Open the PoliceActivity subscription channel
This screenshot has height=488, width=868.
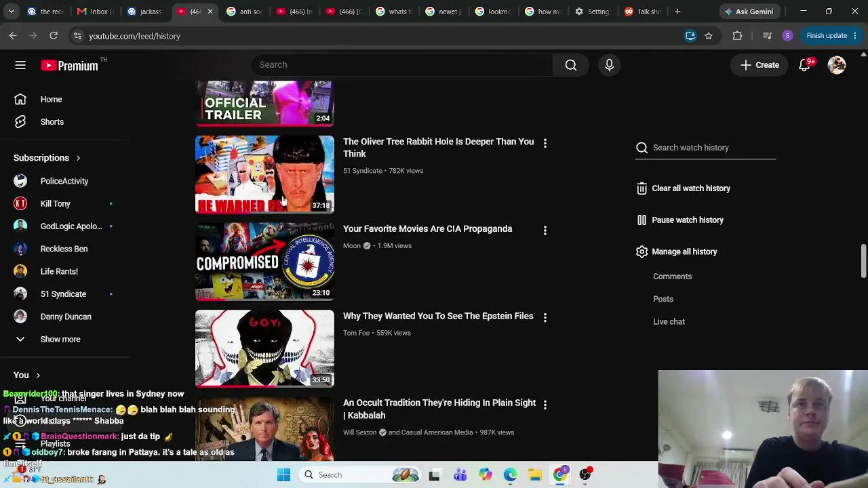point(65,182)
